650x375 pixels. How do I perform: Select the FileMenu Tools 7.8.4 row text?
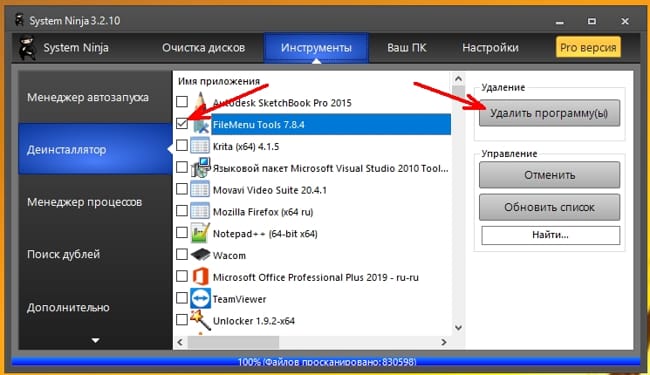pos(258,125)
